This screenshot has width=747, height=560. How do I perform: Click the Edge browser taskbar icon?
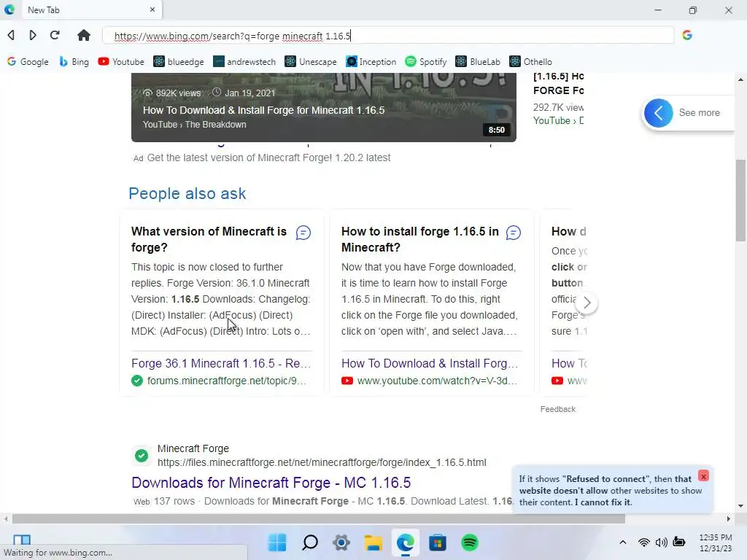[406, 542]
